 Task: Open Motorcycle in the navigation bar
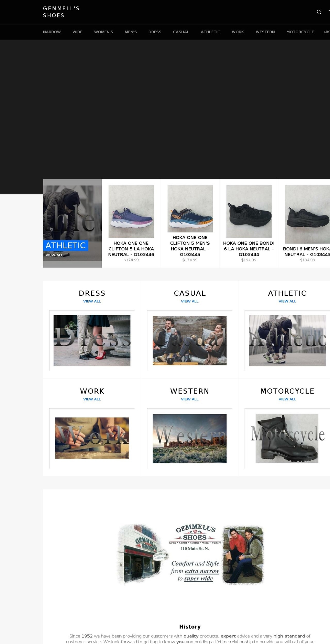(300, 32)
